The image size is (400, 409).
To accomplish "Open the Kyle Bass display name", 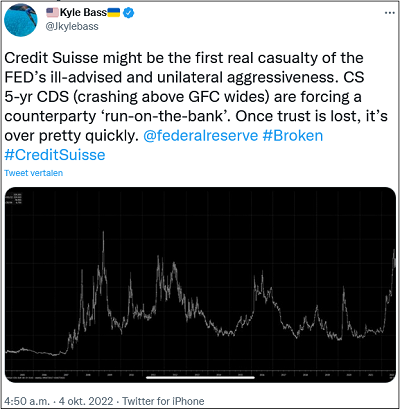I will [83, 13].
